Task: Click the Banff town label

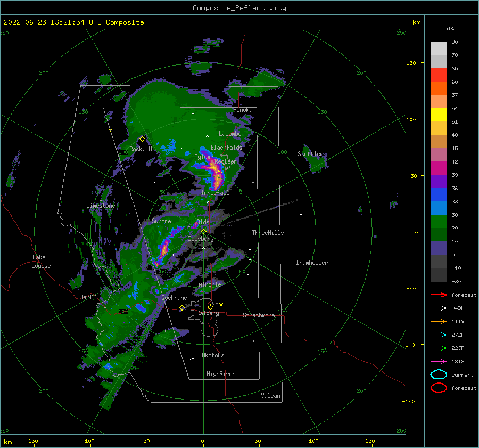Action: [x=88, y=297]
